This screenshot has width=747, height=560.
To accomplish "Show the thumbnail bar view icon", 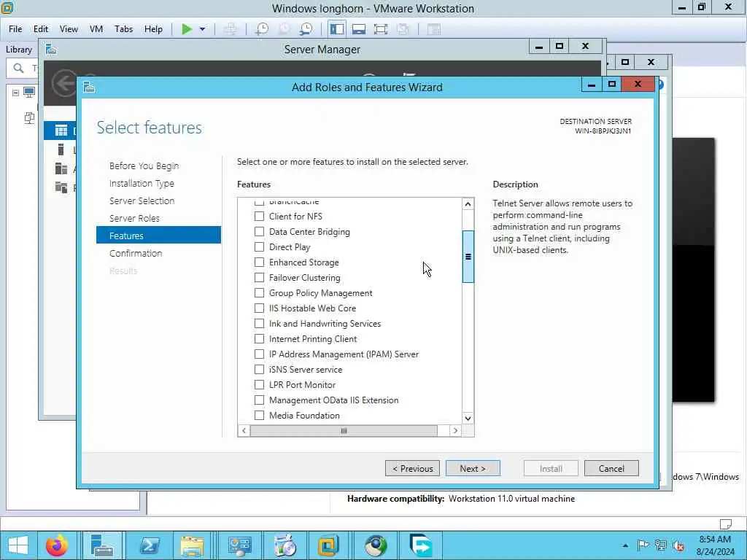I will tap(359, 29).
